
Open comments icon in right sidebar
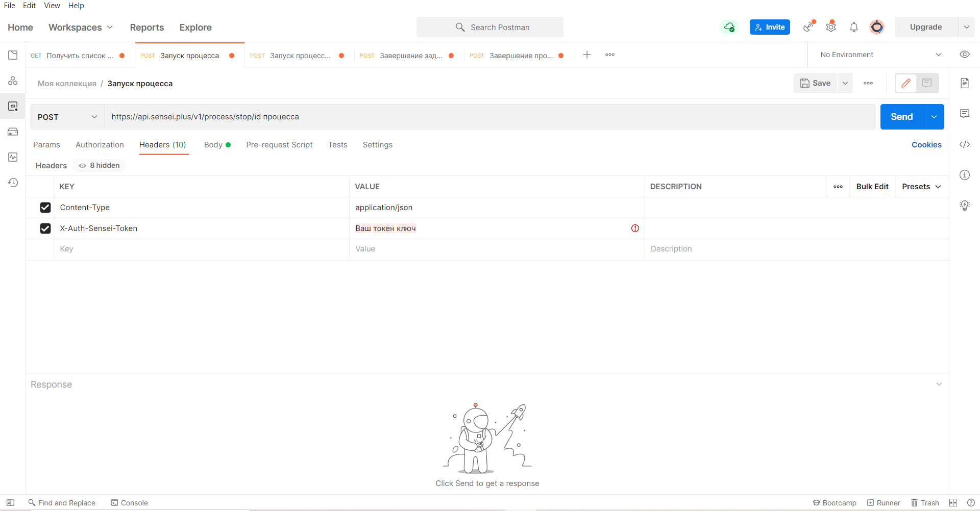click(965, 114)
